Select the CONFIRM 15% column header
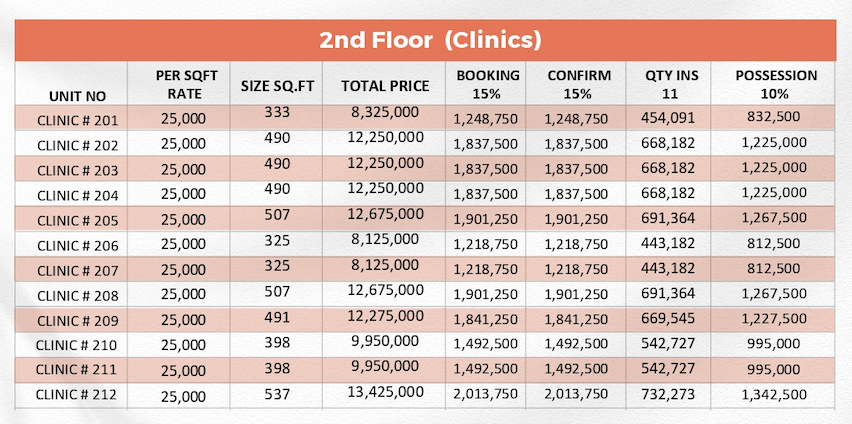This screenshot has width=852, height=424. (579, 84)
